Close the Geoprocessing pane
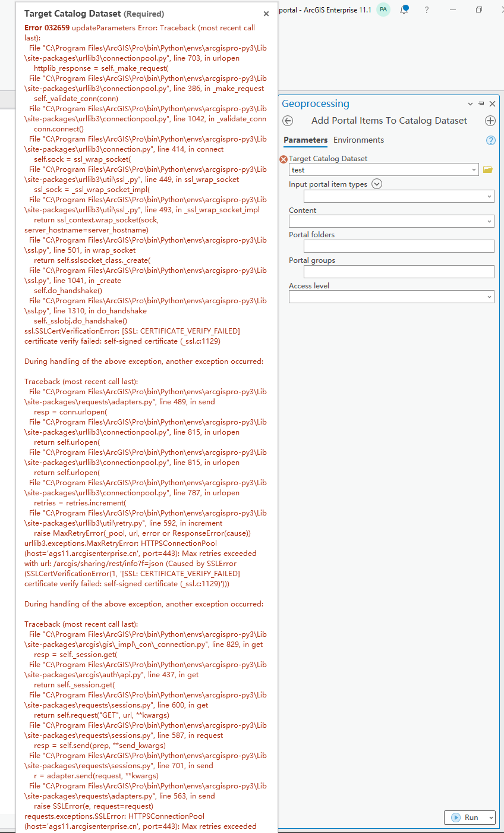The height and width of the screenshot is (833, 504). click(x=492, y=104)
